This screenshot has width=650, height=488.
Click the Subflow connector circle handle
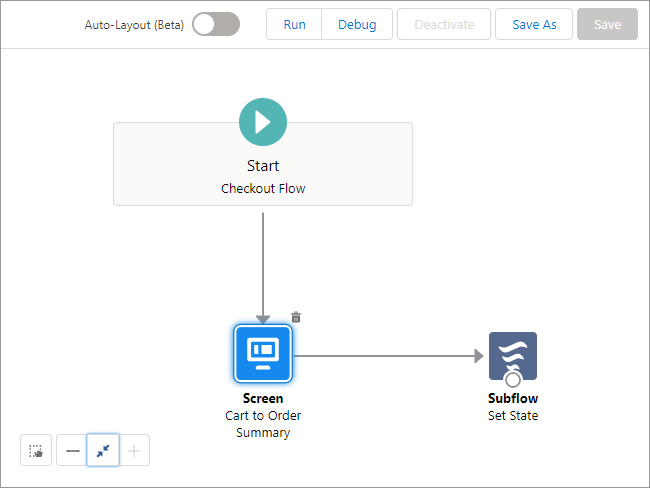pos(513,380)
